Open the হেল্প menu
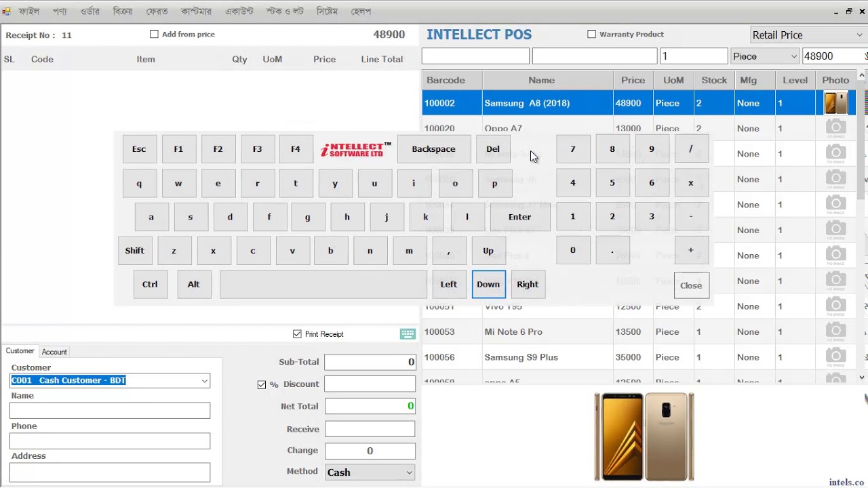The height and width of the screenshot is (488, 868). click(361, 12)
